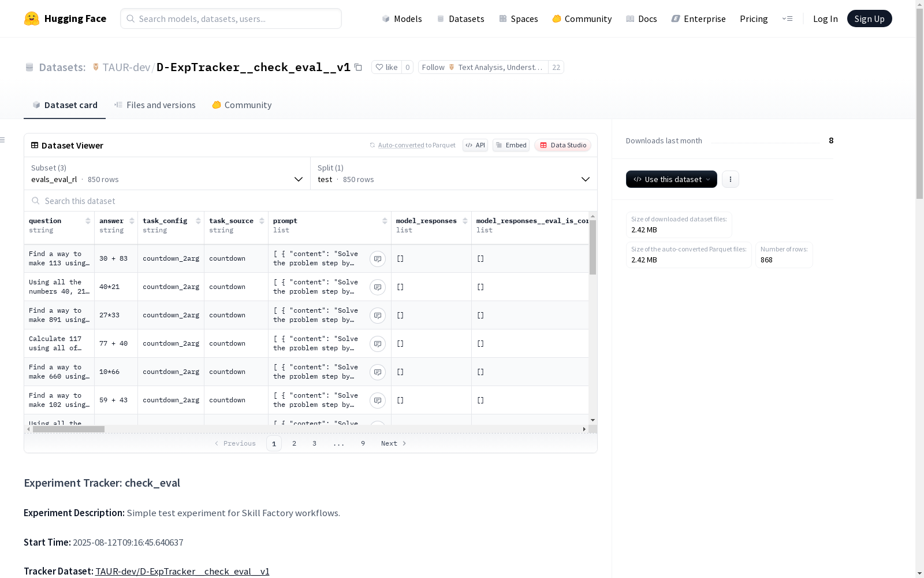Copy the dataset name with copy icon
Viewport: 924px width, 578px height.
coord(358,67)
